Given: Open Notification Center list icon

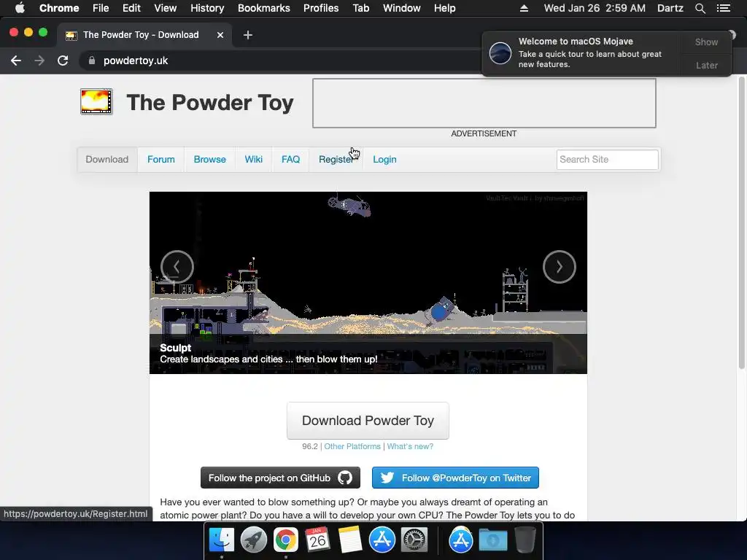Looking at the screenshot, I should click(x=723, y=8).
